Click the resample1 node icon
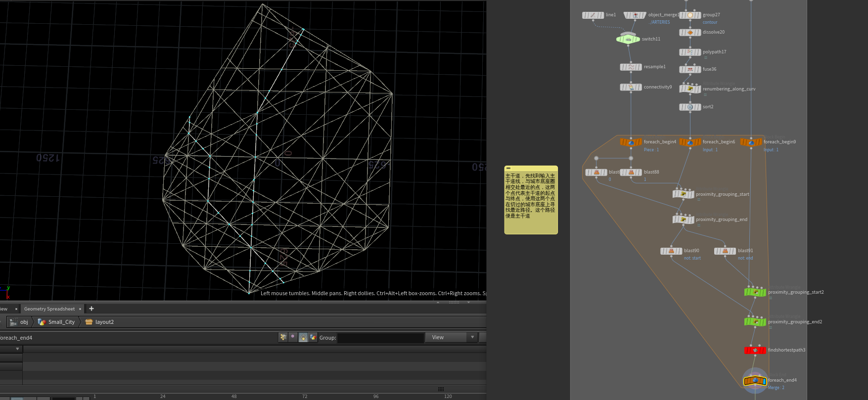The width and height of the screenshot is (868, 400). coord(631,67)
